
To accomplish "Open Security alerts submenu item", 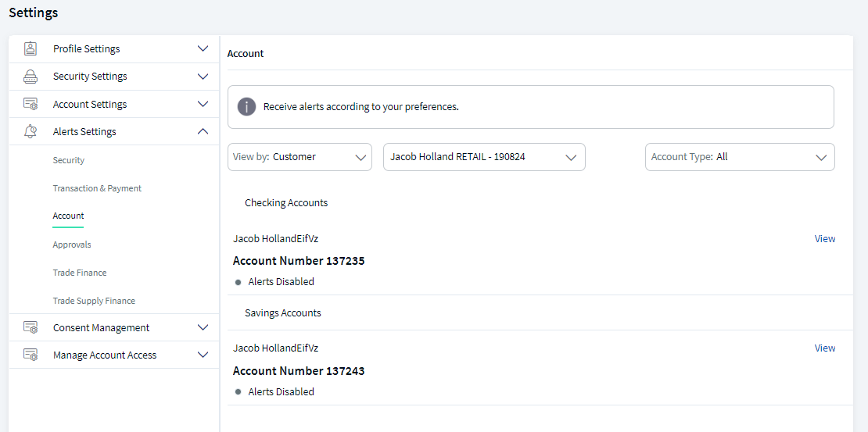I will click(x=69, y=160).
